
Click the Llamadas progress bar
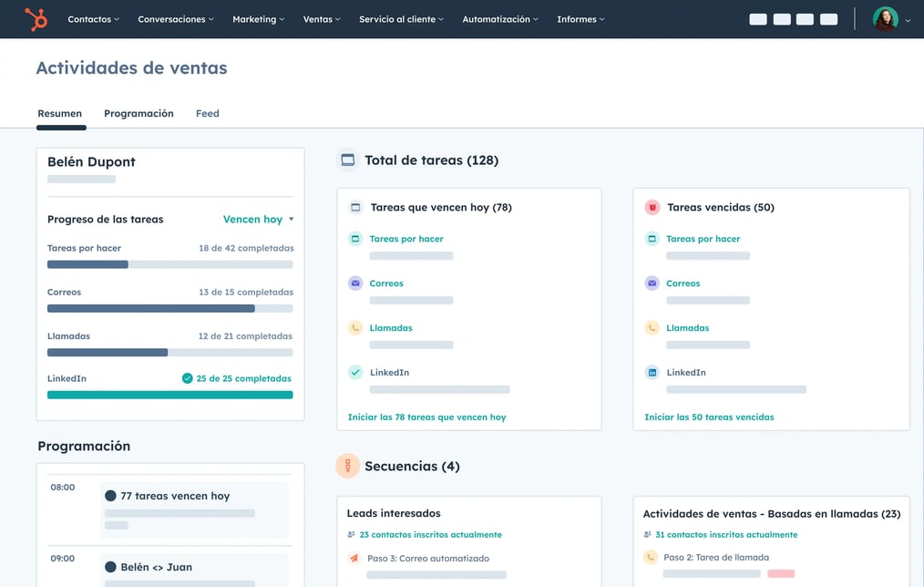pos(169,353)
